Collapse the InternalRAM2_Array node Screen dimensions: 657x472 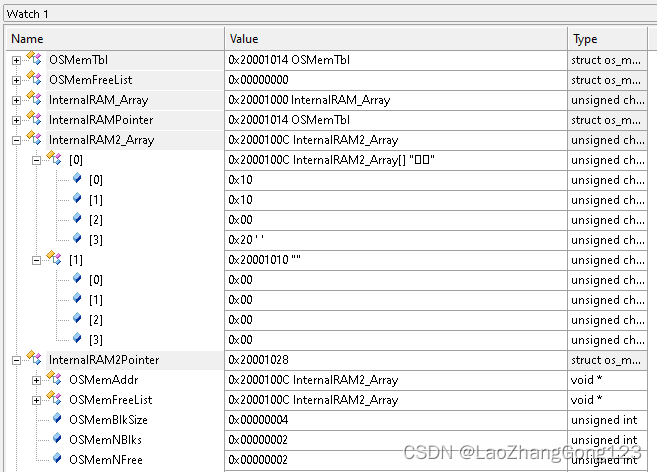coord(16,140)
